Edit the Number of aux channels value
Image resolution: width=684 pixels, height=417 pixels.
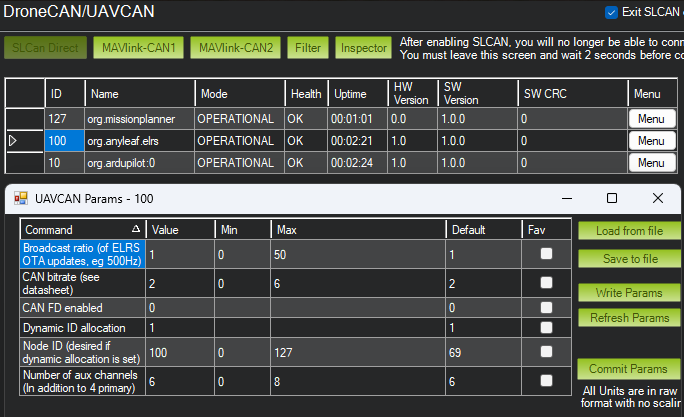tap(180, 381)
